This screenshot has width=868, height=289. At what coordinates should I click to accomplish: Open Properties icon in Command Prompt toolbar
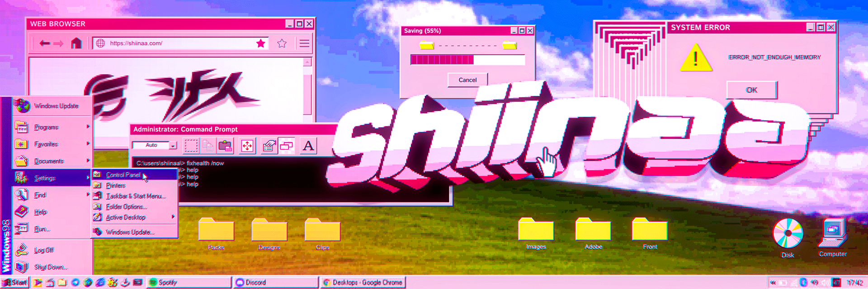(269, 146)
